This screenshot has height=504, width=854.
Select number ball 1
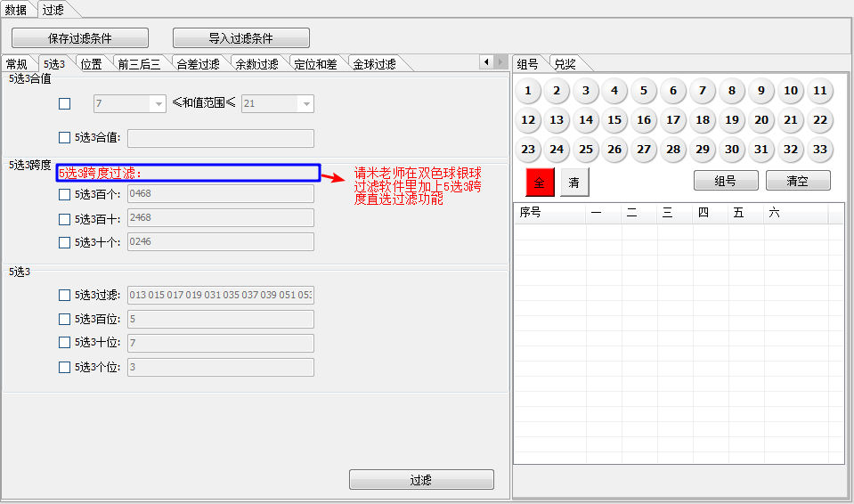point(528,91)
